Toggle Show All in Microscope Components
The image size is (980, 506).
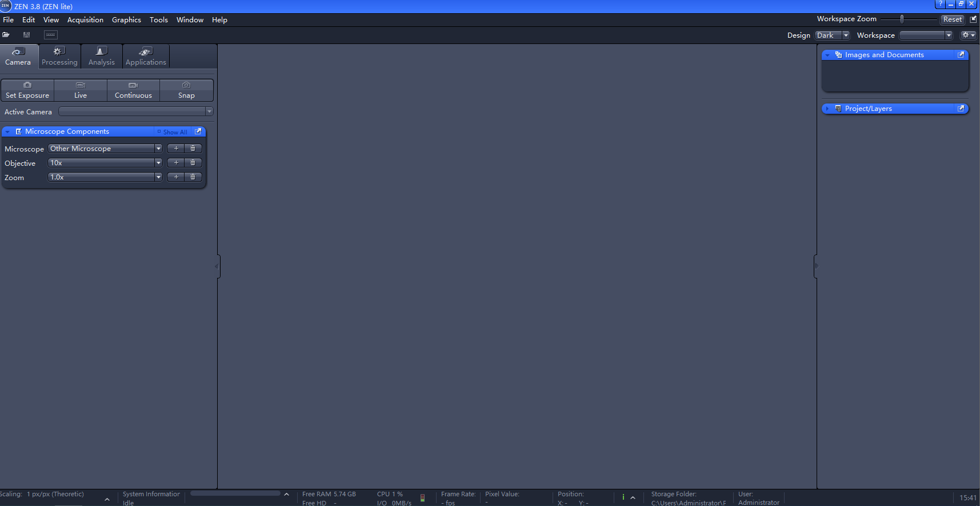pos(173,132)
